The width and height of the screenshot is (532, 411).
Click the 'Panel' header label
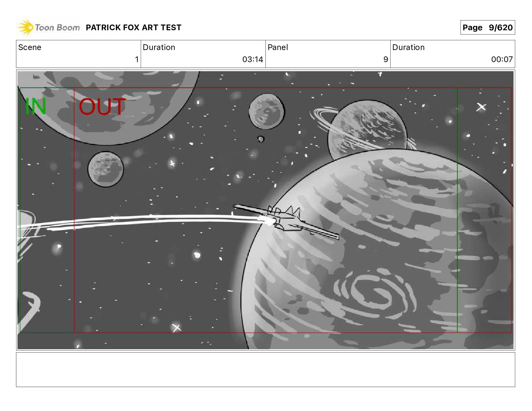(x=278, y=47)
